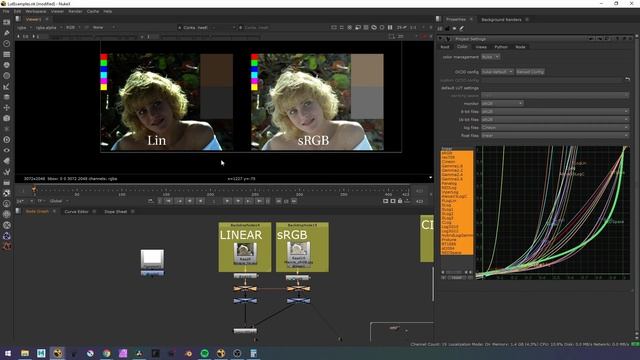Toggle the viewer pause updates button
This screenshot has width=640, height=360.
[390, 27]
